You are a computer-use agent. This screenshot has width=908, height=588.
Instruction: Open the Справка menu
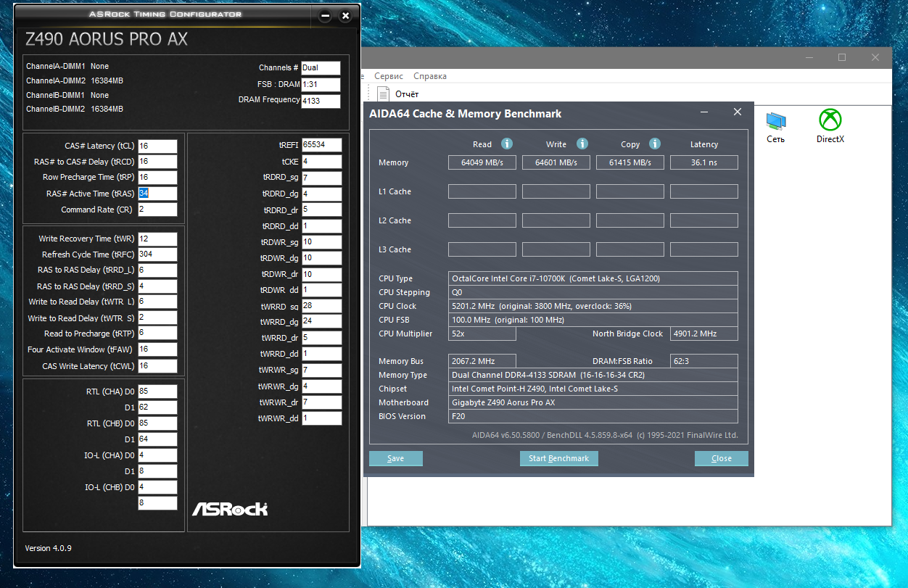430,76
